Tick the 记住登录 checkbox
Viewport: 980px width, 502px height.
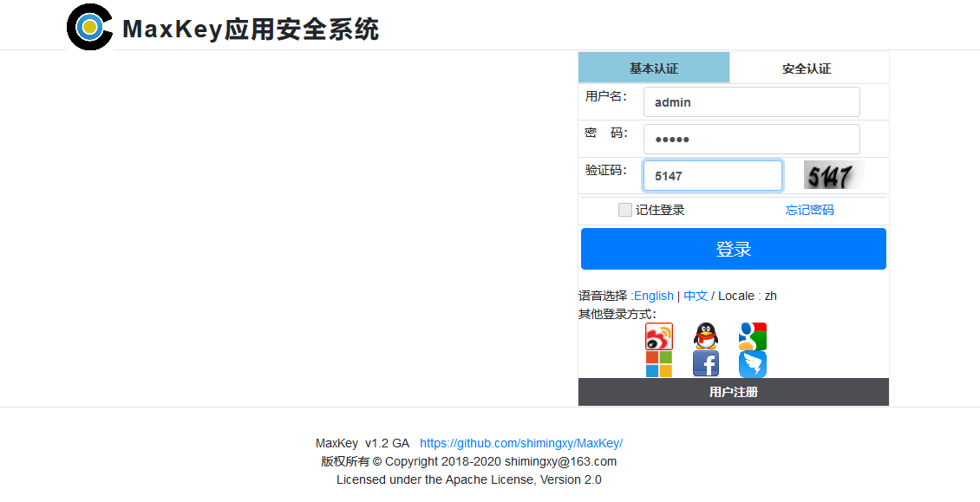625,210
